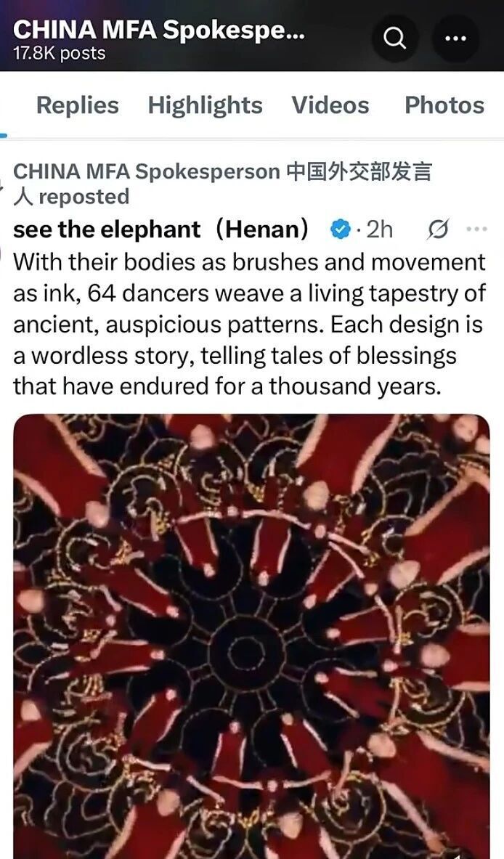The width and height of the screenshot is (504, 859).
Task: Click the magnifying glass to search this profile
Action: pyautogui.click(x=394, y=38)
